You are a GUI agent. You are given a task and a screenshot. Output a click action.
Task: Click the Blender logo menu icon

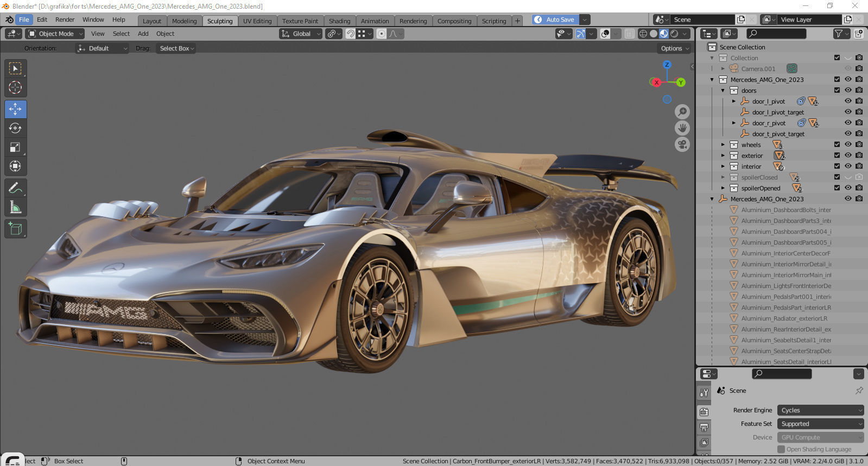tap(9, 20)
